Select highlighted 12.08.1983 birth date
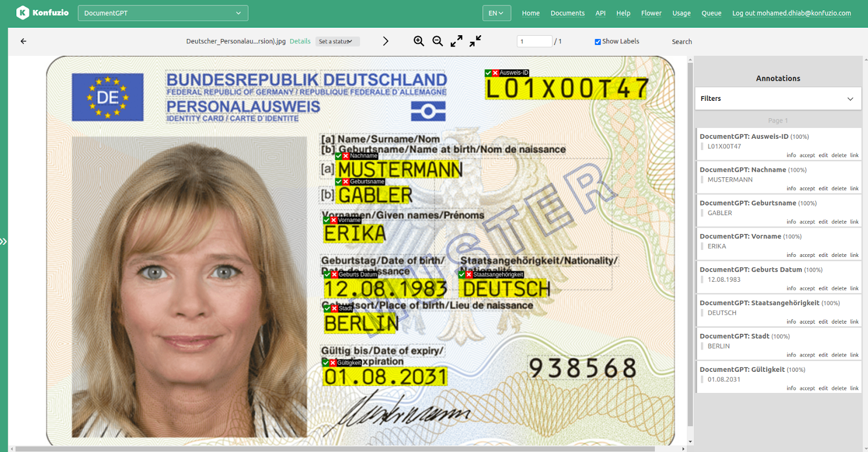This screenshot has width=868, height=452. [x=385, y=289]
